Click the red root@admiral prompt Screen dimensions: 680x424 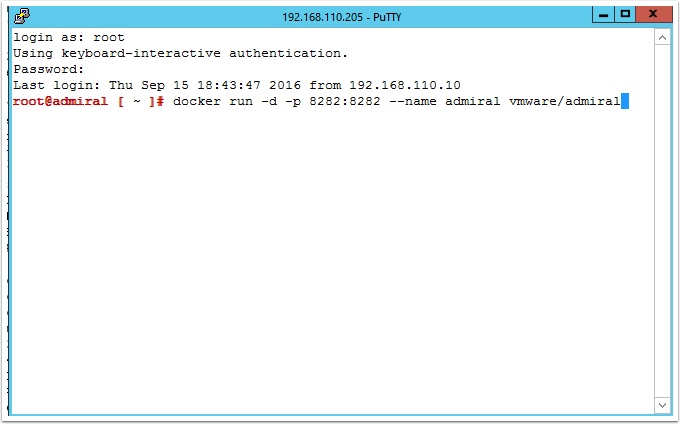point(88,101)
